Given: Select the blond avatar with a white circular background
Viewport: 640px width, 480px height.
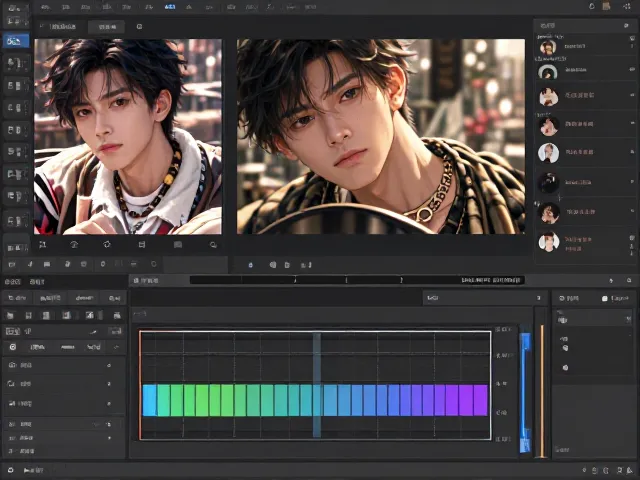Looking at the screenshot, I should pos(548,153).
